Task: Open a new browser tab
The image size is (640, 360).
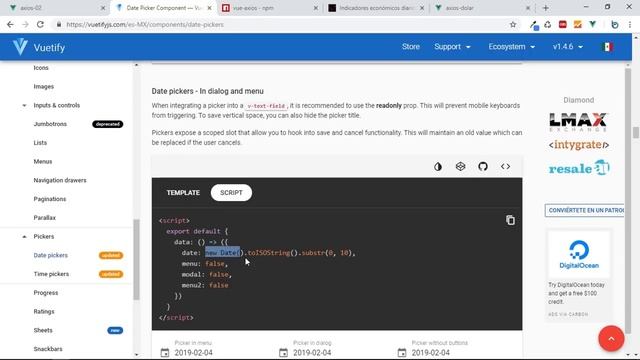Action: [545, 8]
